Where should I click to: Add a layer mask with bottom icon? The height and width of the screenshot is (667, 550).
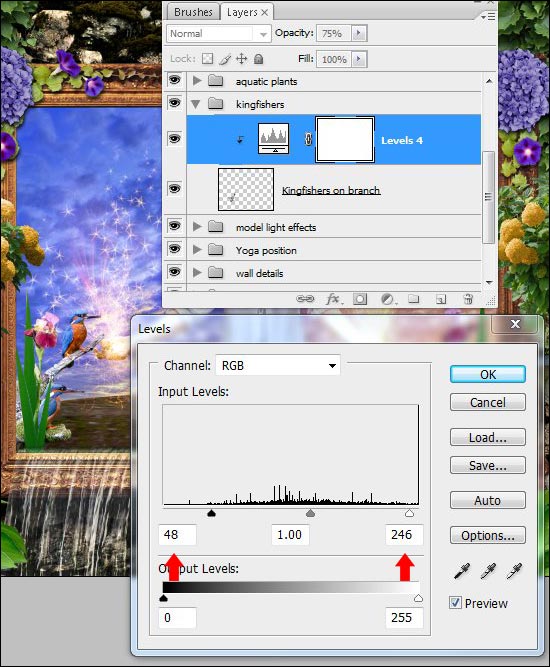[360, 299]
